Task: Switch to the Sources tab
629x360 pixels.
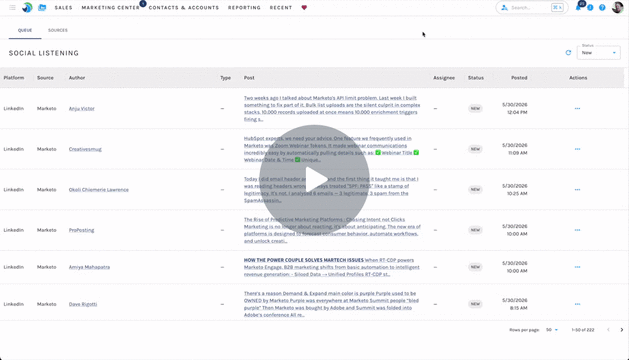Action: [x=58, y=31]
